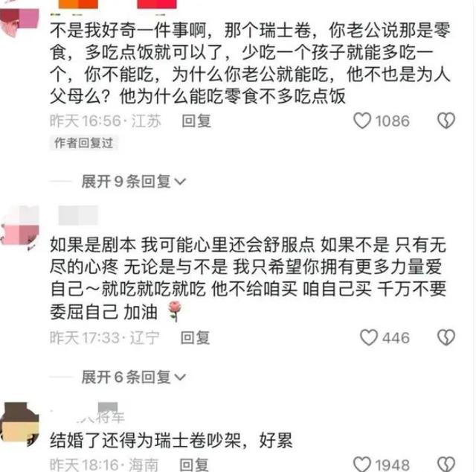Screen dimensions: 476x472
Task: Tap broken heart beside 1948 likes
Action: (446, 465)
